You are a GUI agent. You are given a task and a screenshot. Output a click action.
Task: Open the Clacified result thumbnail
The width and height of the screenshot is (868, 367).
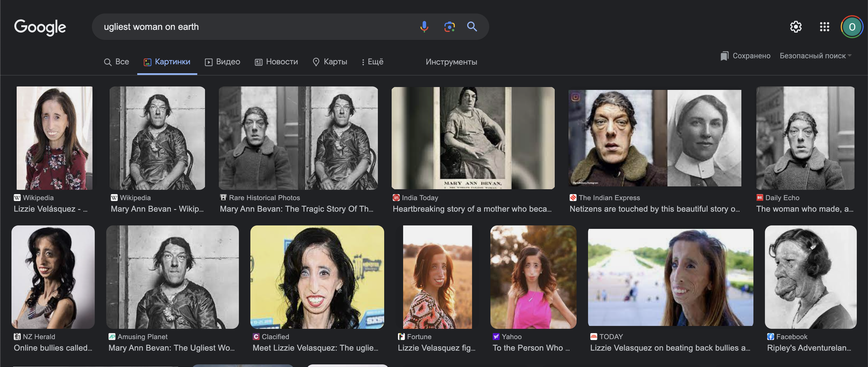tap(317, 277)
